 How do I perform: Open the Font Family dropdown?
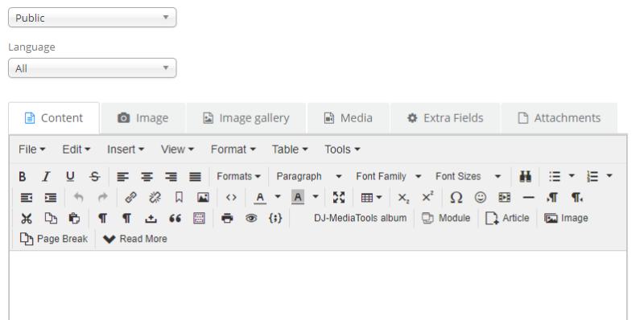pos(389,176)
